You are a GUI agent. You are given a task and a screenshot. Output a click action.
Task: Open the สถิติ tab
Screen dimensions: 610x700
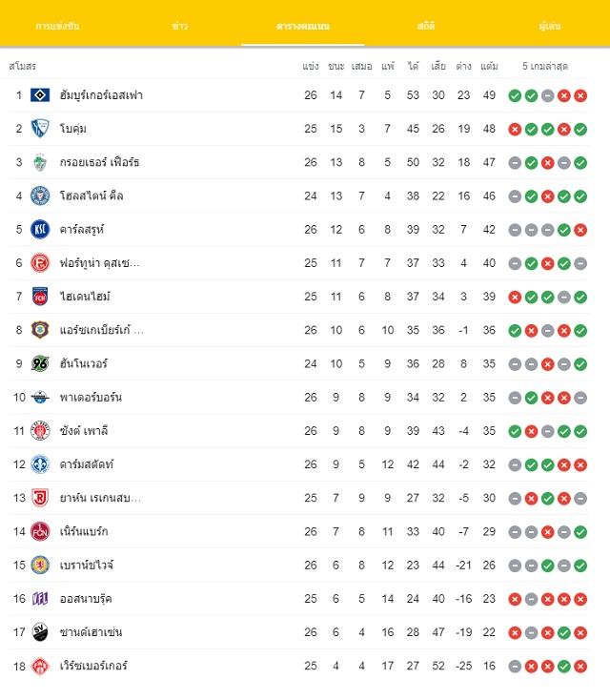tap(426, 26)
